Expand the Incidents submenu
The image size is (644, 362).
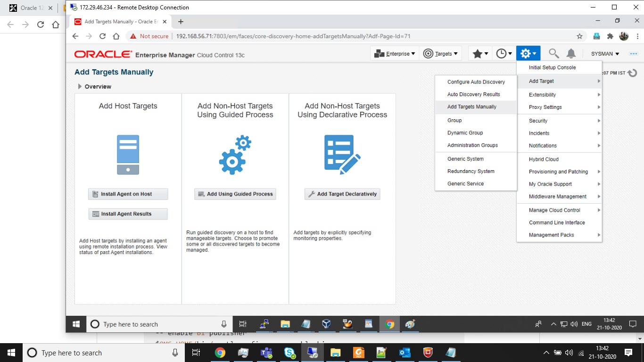[559, 133]
